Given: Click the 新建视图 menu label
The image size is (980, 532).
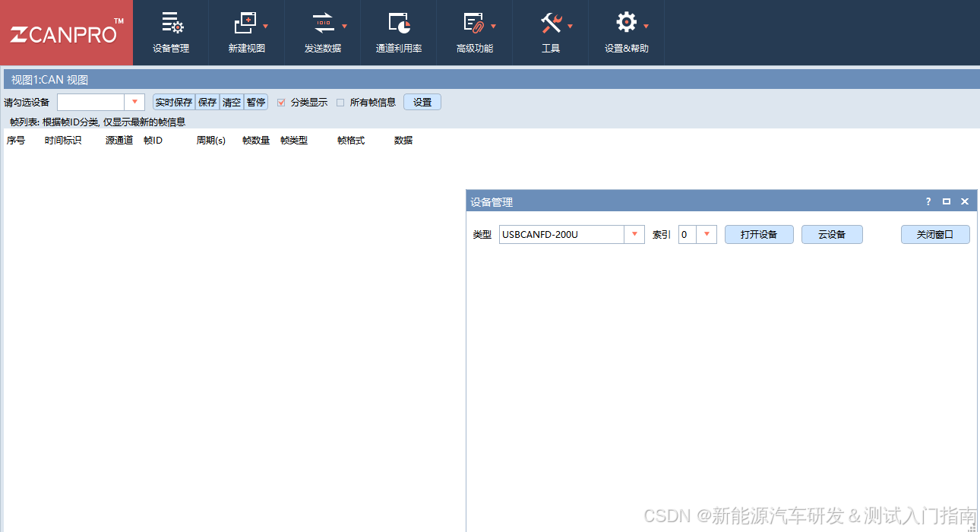Looking at the screenshot, I should 247,49.
